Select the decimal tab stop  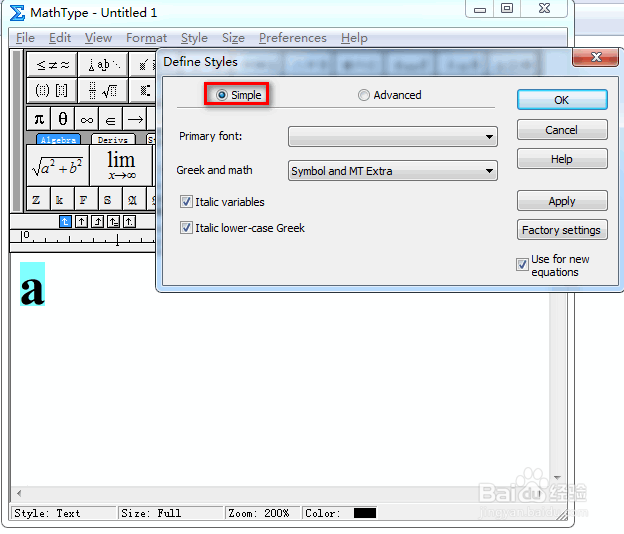point(129,221)
